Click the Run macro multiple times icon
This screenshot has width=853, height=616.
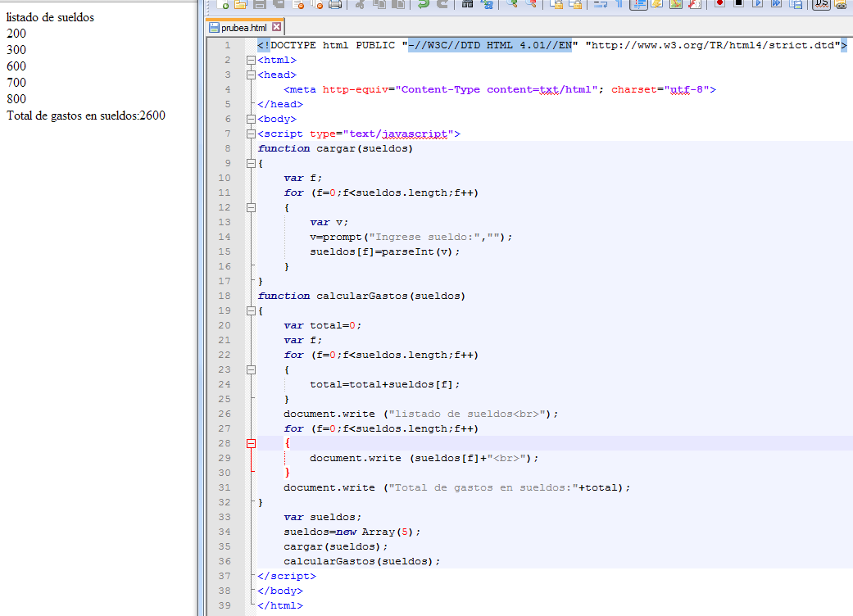click(x=776, y=3)
